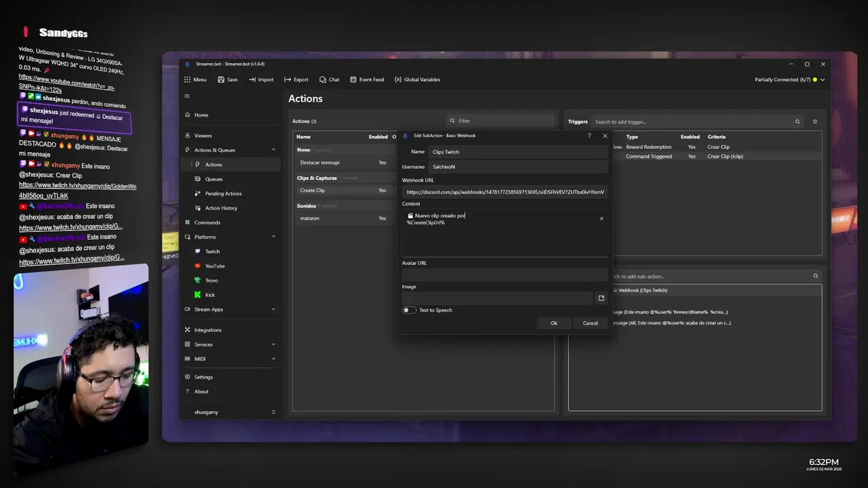The width and height of the screenshot is (868, 488).
Task: Click the Cancel button in dialog
Action: [591, 323]
